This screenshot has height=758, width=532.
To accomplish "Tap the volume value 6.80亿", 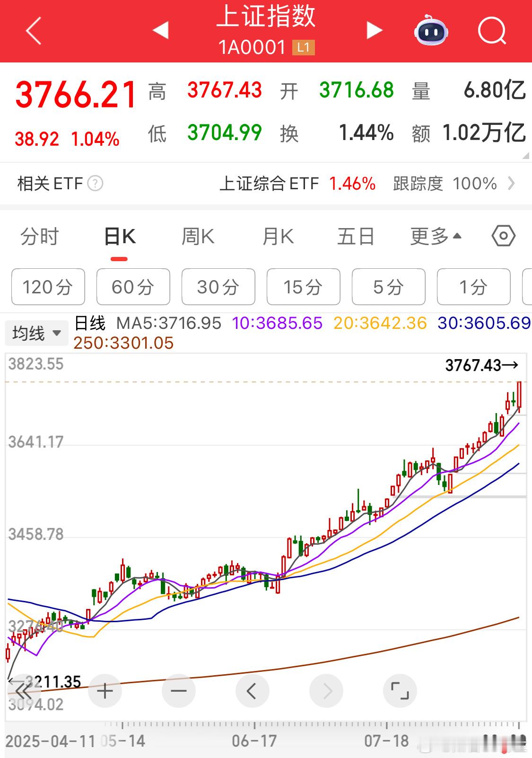I will [x=495, y=90].
